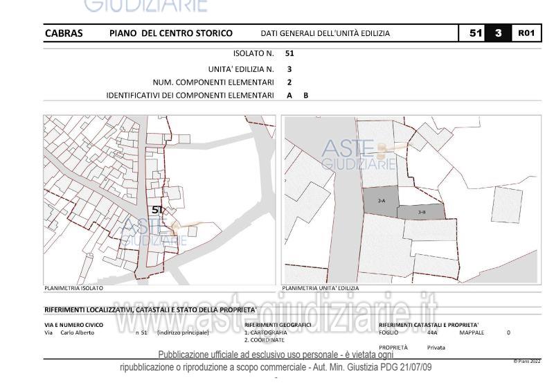Click the 51 block label on the left map
The width and height of the screenshot is (554, 392).
[157, 209]
